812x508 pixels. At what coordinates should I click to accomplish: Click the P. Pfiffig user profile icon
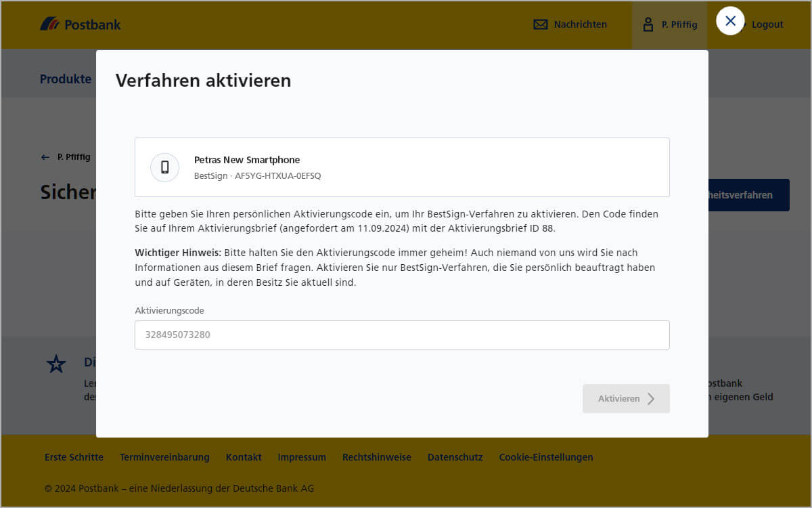(x=648, y=24)
